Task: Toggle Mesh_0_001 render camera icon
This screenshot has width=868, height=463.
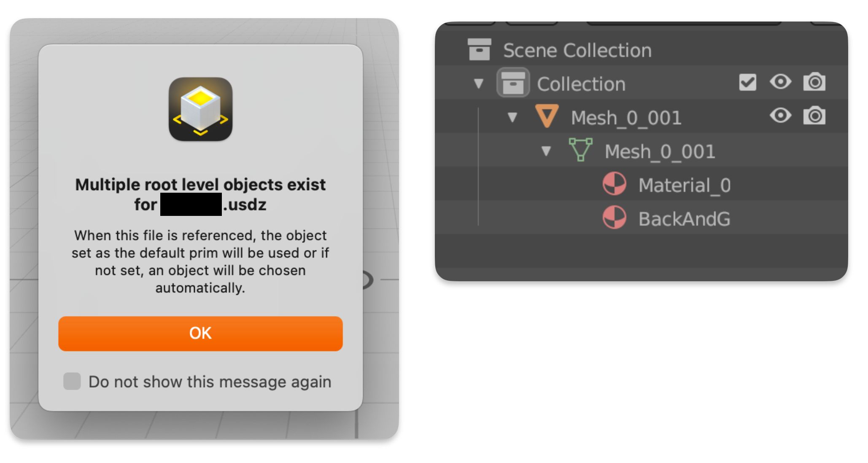Action: (814, 116)
